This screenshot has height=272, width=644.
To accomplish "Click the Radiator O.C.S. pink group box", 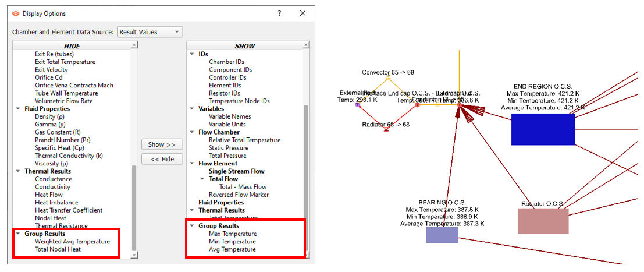I will (543, 221).
